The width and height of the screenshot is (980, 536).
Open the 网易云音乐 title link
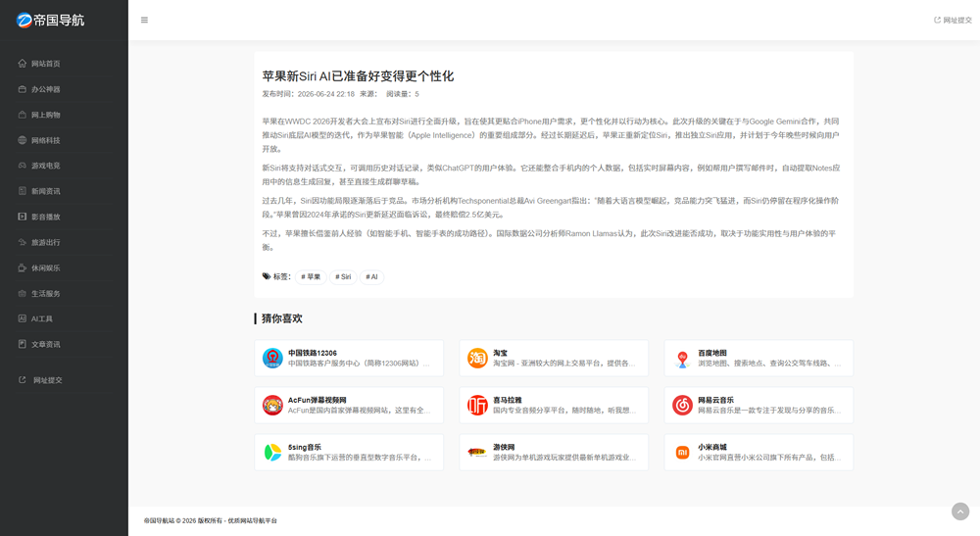click(x=715, y=400)
